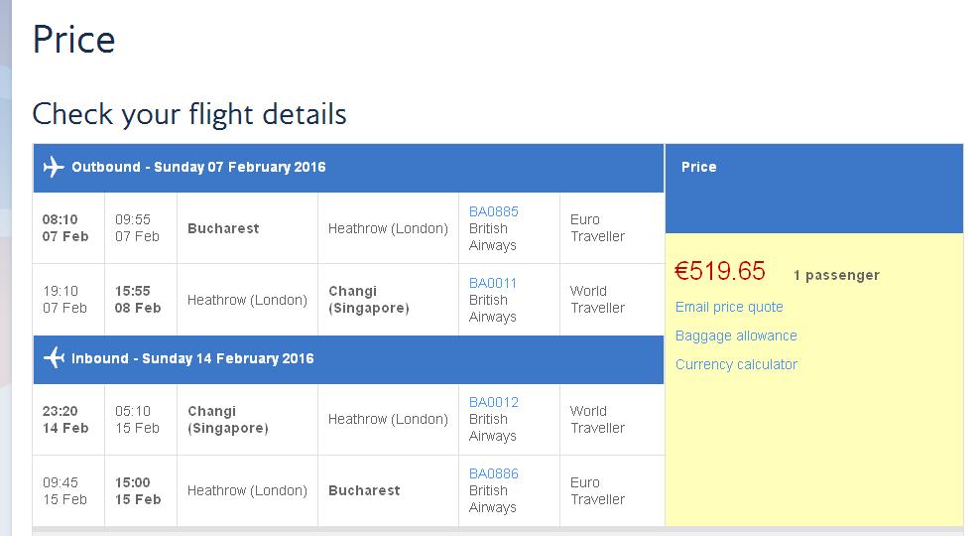Click the 1 passenger label
Image resolution: width=980 pixels, height=536 pixels.
pyautogui.click(x=836, y=275)
